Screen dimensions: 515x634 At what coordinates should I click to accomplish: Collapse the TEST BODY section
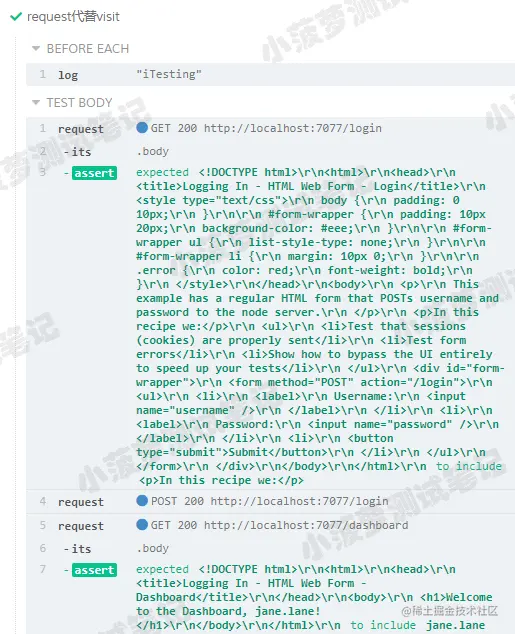click(x=36, y=103)
